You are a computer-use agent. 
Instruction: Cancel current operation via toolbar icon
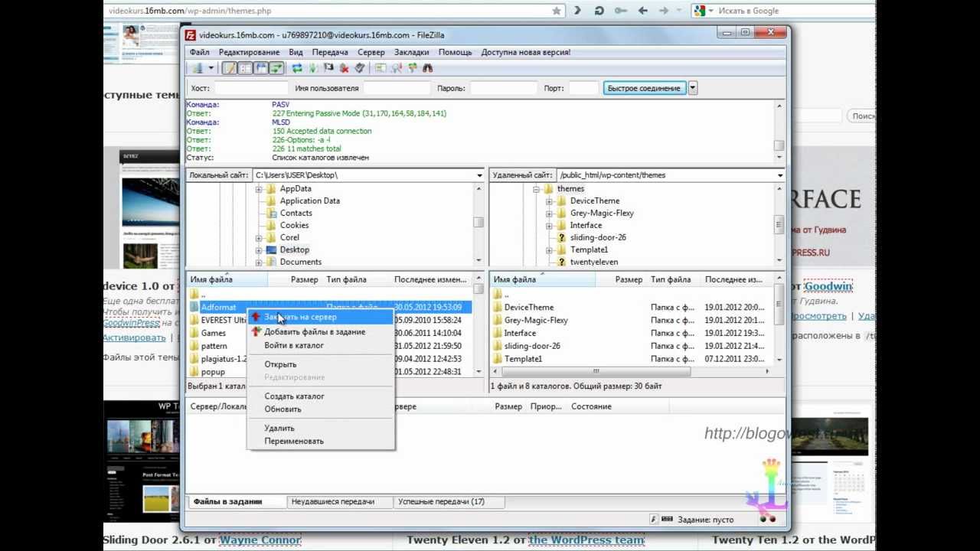click(328, 68)
